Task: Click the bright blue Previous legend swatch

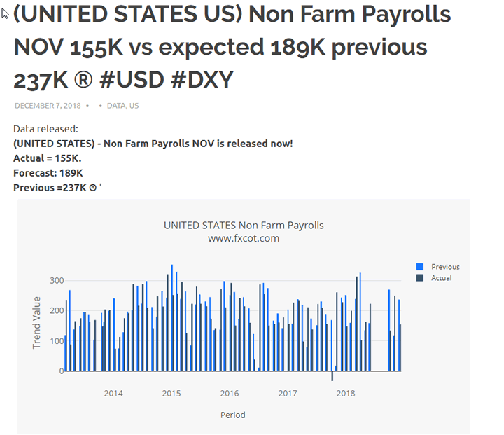Action: tap(420, 267)
